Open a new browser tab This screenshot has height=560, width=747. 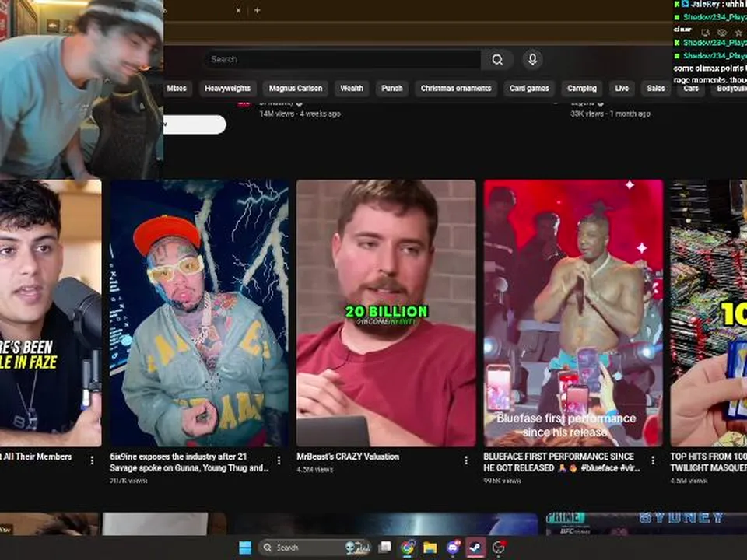(x=258, y=10)
